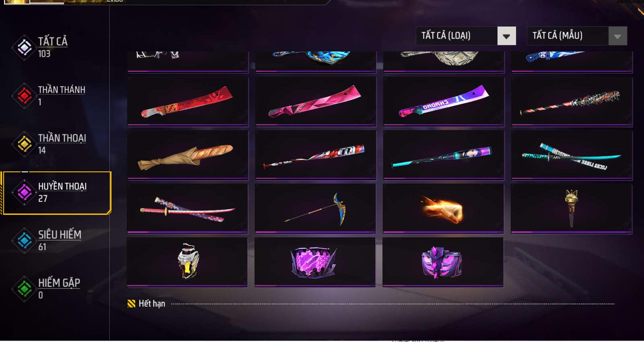Open the Huyền Thoại category tab

coord(57,193)
